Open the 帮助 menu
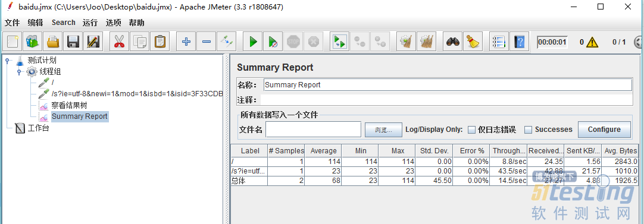This screenshot has width=644, height=224. point(136,23)
